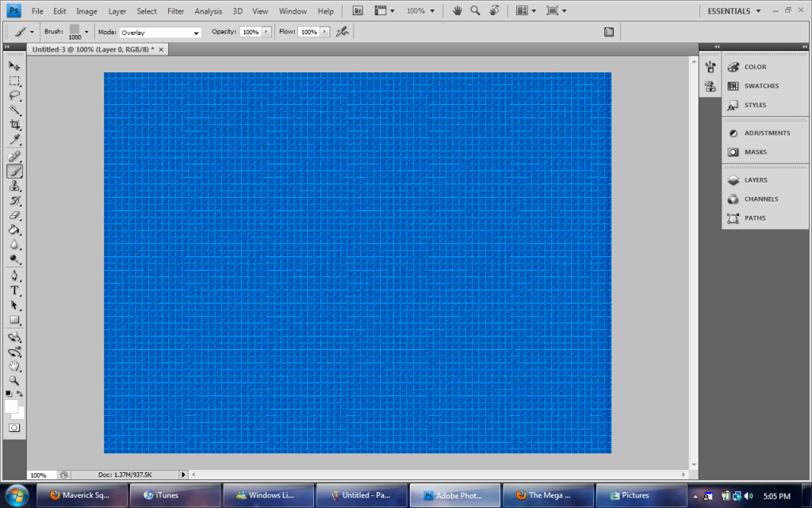The height and width of the screenshot is (508, 812).
Task: Open the blending Mode dropdown set to Overlay
Action: [160, 33]
